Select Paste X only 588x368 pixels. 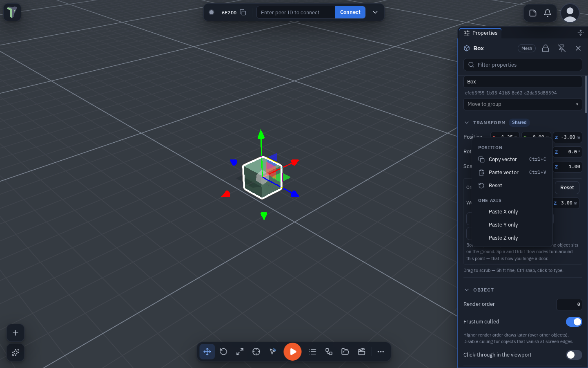tap(512, 212)
